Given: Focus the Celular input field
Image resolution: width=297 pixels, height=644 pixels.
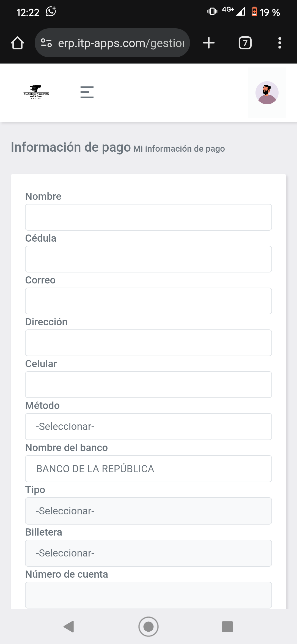Looking at the screenshot, I should click(x=148, y=385).
